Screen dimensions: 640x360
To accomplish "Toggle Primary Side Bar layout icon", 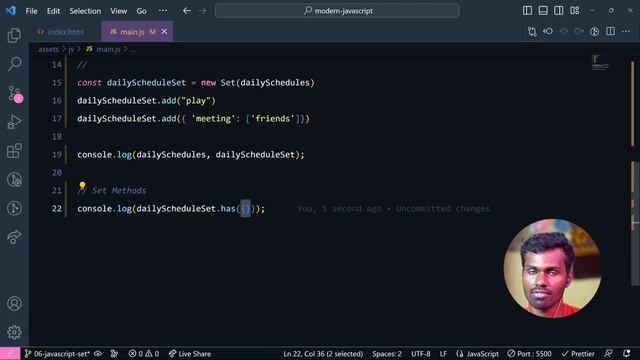I will click(527, 11).
